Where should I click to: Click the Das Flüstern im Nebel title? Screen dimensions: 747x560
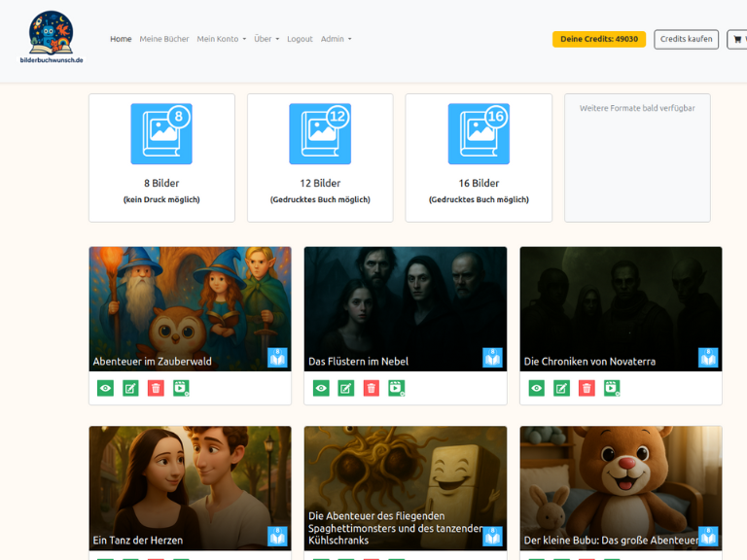pyautogui.click(x=358, y=362)
